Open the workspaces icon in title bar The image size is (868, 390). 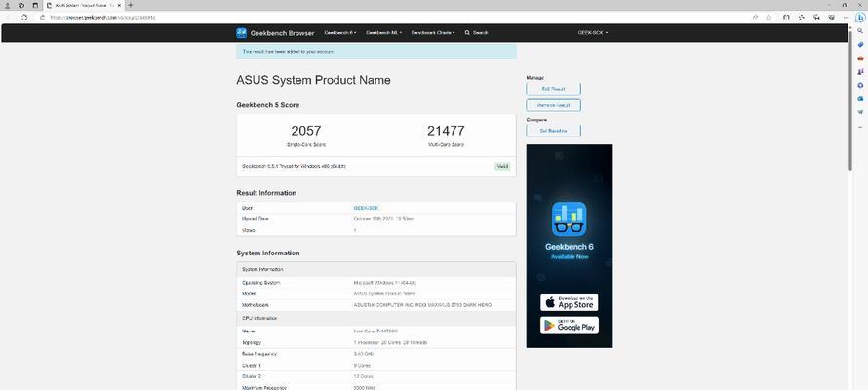(x=21, y=5)
